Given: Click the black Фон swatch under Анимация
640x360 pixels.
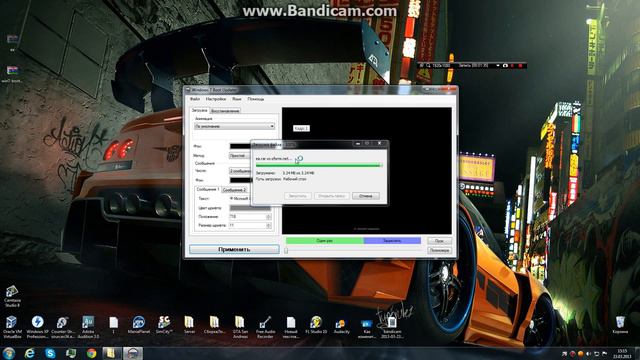Looking at the screenshot, I should click(x=240, y=146).
